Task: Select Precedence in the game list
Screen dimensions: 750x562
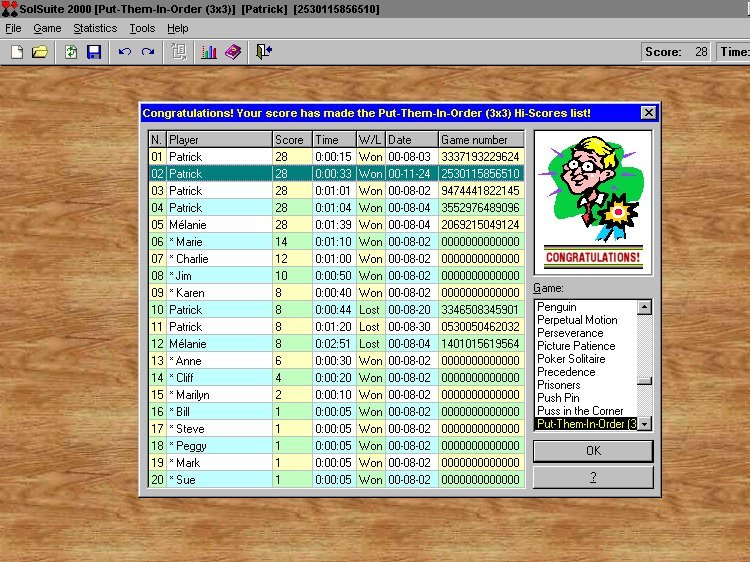Action: [x=586, y=372]
